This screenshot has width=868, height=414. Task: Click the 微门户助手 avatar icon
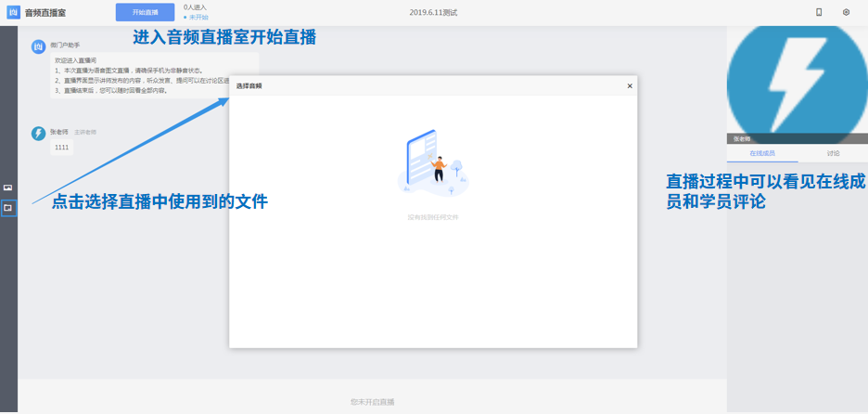(38, 46)
